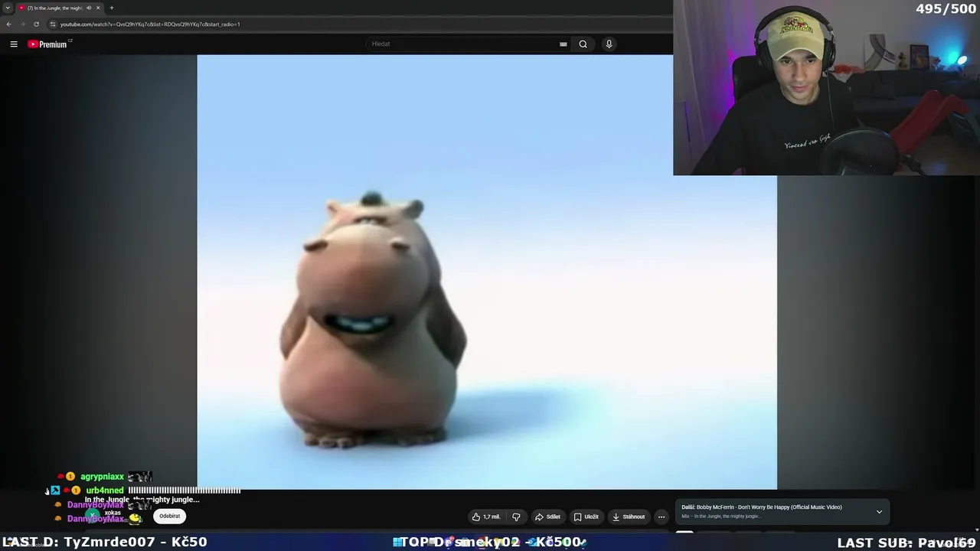Viewport: 980px width, 551px height.
Task: View site information icon in address bar
Action: (x=53, y=24)
